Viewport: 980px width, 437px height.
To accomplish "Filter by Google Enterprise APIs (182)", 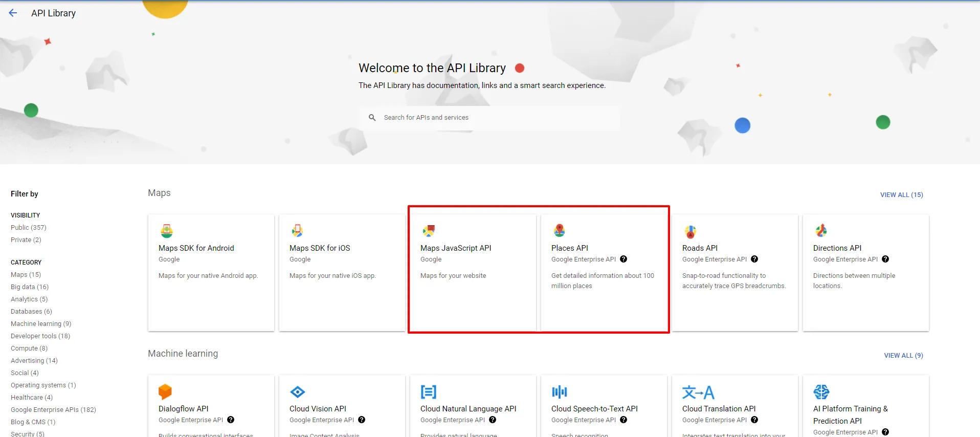I will 53,410.
